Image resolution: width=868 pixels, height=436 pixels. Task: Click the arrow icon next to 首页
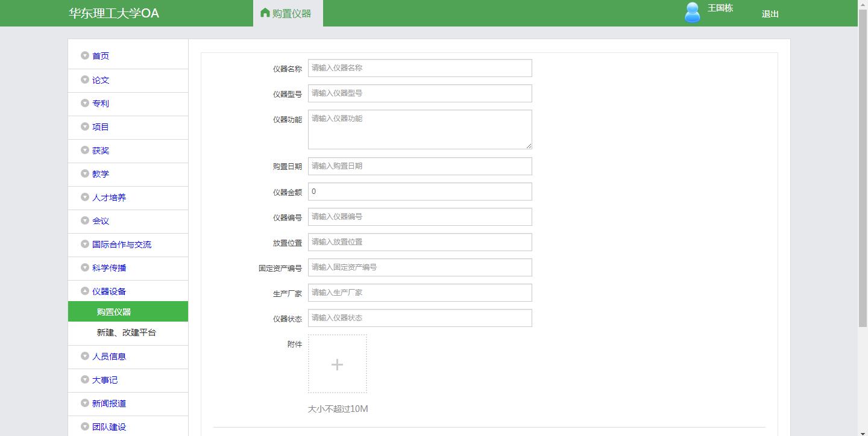coord(85,56)
